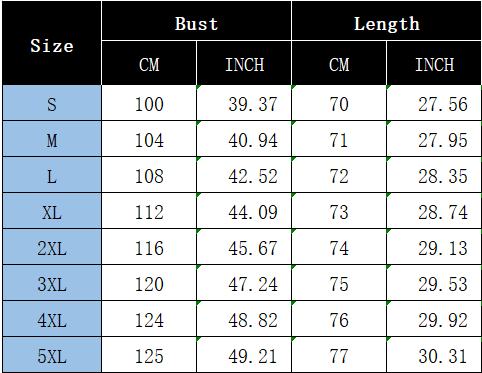The image size is (482, 373).
Task: Click the 48.82 inch bust cell
Action: point(244,319)
